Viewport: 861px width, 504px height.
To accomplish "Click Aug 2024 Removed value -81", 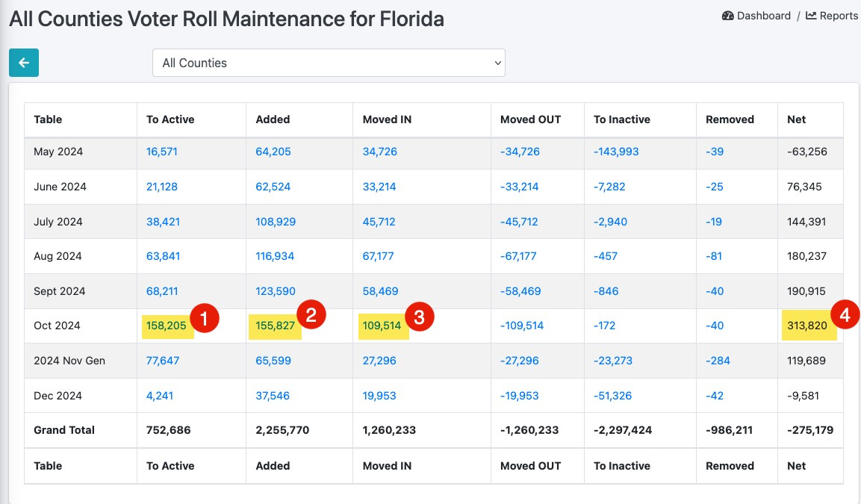I will pos(714,256).
